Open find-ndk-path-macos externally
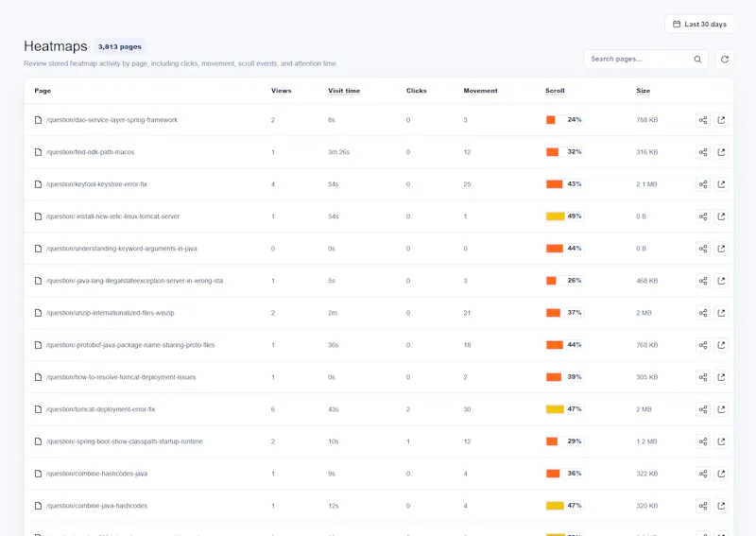 point(721,152)
